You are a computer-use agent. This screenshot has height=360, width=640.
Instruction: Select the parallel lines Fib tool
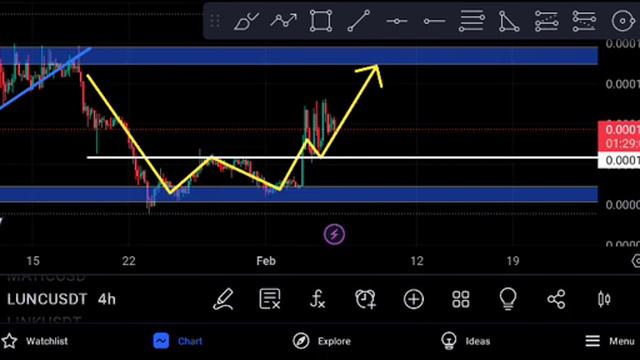click(472, 21)
